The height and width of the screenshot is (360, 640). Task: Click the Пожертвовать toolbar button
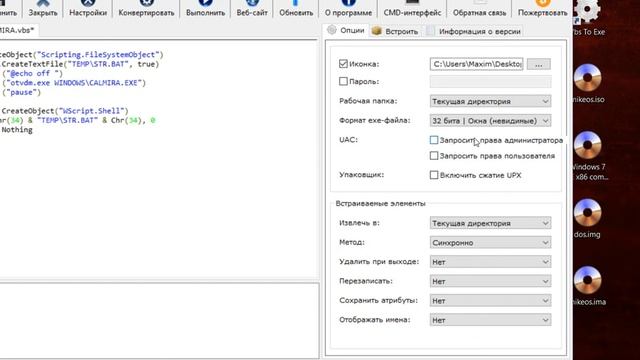pos(542,9)
